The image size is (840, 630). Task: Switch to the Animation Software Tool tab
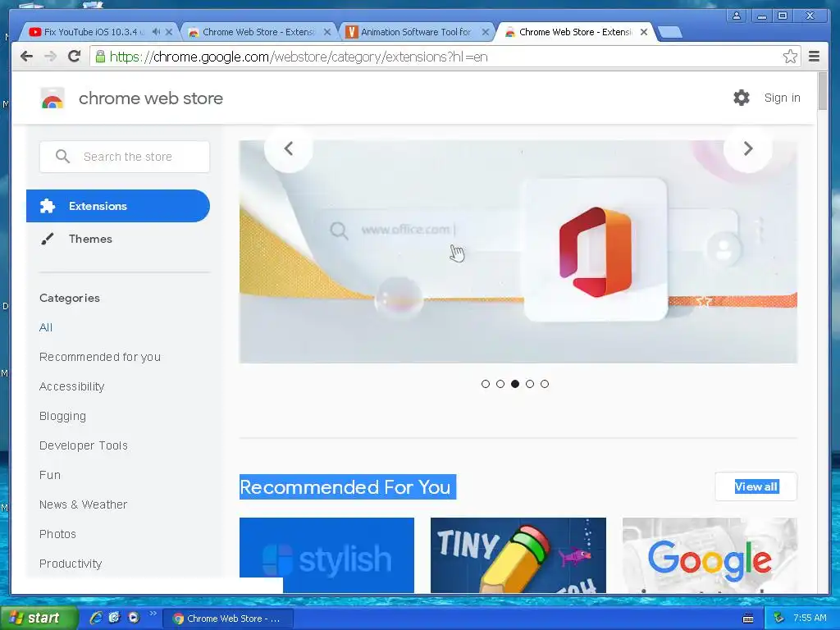tap(416, 32)
